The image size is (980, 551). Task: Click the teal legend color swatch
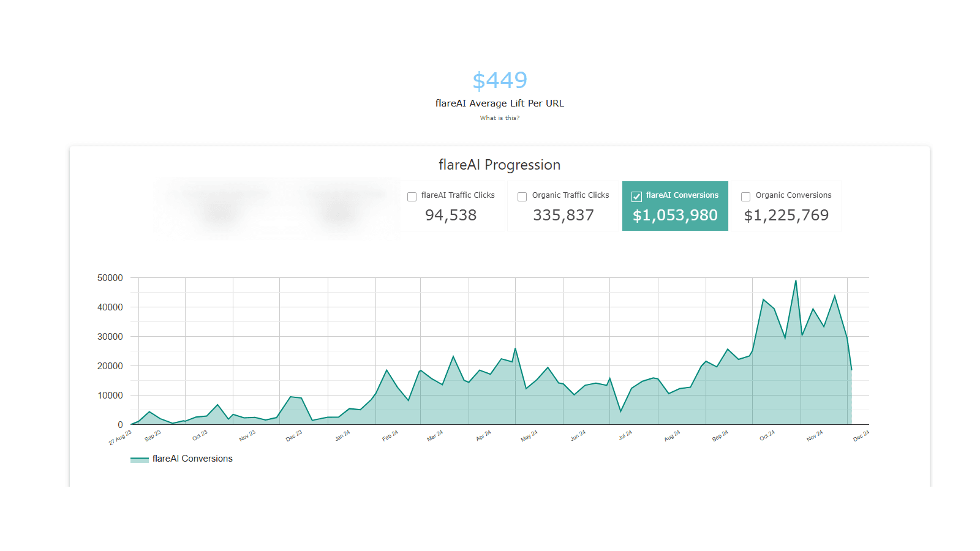click(139, 459)
